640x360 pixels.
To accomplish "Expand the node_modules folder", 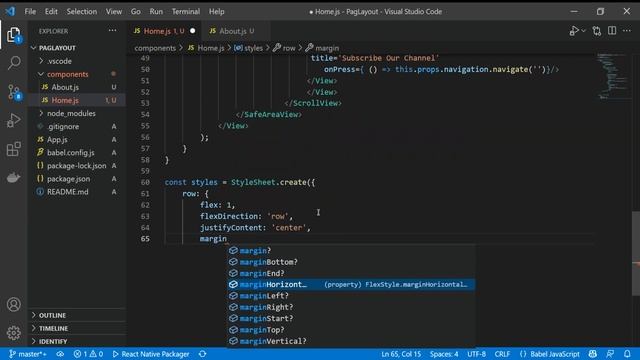I will (x=78, y=113).
